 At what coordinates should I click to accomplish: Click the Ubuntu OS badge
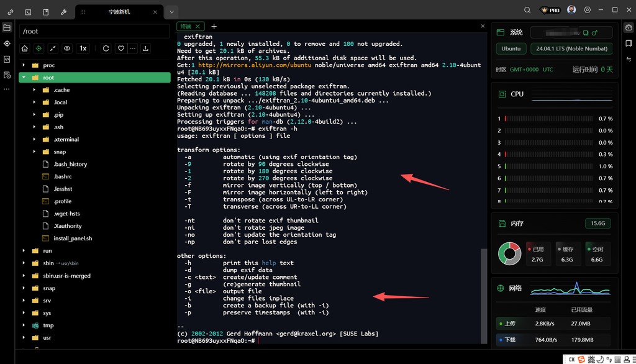pos(511,48)
